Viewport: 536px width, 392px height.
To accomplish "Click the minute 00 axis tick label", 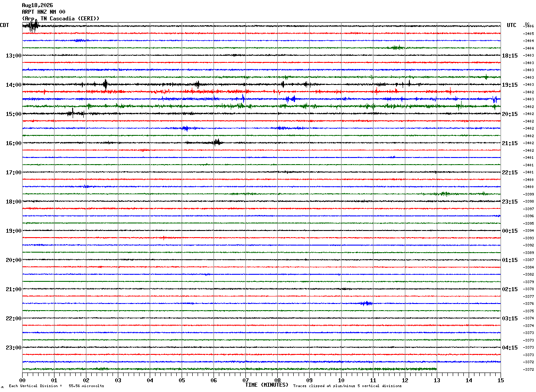I will click(22, 380).
